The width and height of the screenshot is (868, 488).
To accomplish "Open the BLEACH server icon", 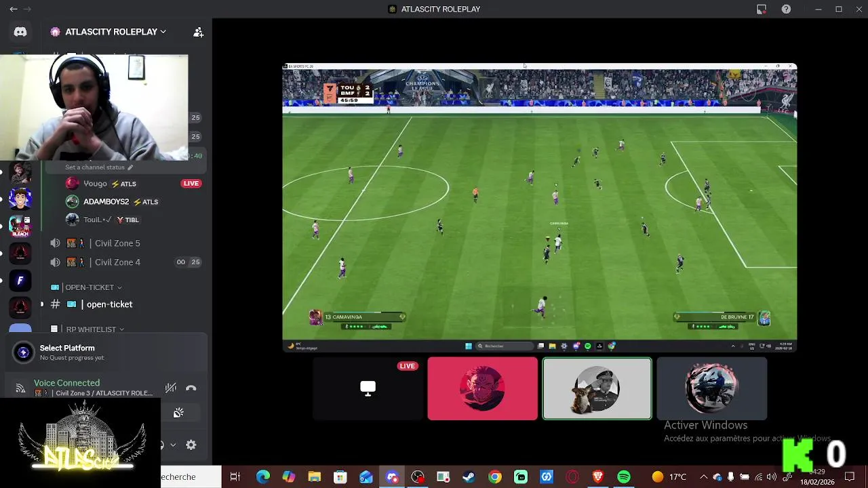I will pyautogui.click(x=20, y=226).
